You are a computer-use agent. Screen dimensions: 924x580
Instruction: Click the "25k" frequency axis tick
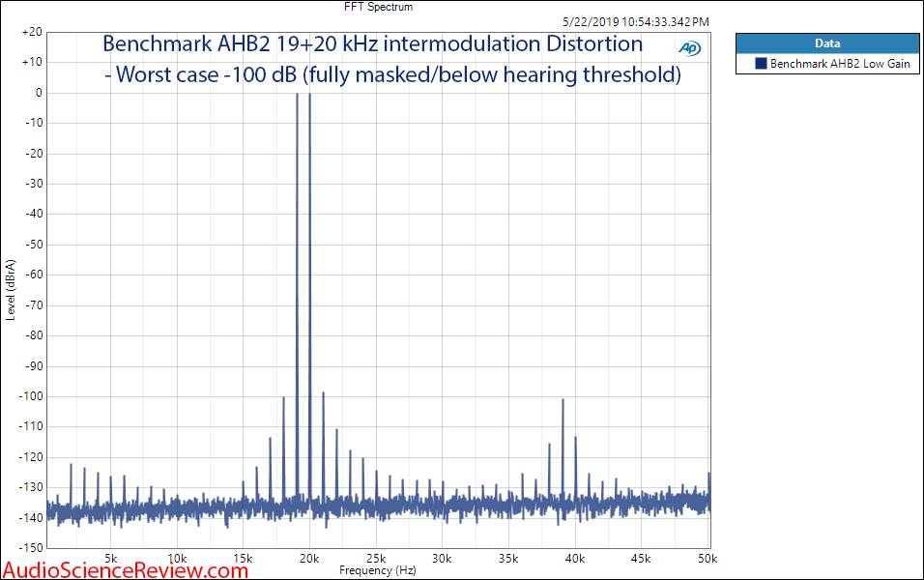[376, 558]
